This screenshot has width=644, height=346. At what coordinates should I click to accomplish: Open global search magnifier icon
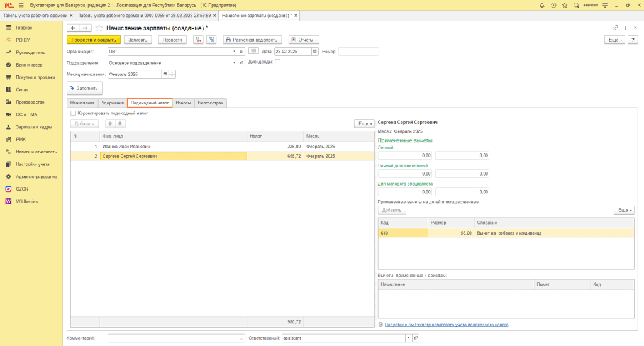pos(576,5)
